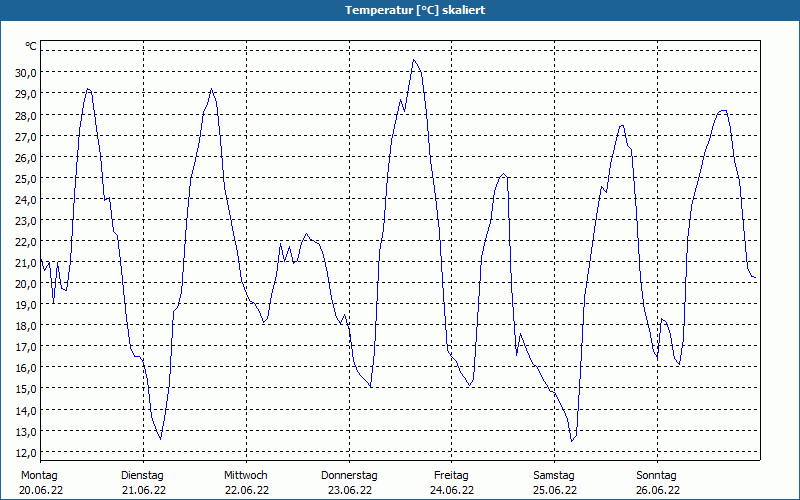The width and height of the screenshot is (800, 500).
Task: Click the 19,0 y-axis value
Action: point(26,305)
